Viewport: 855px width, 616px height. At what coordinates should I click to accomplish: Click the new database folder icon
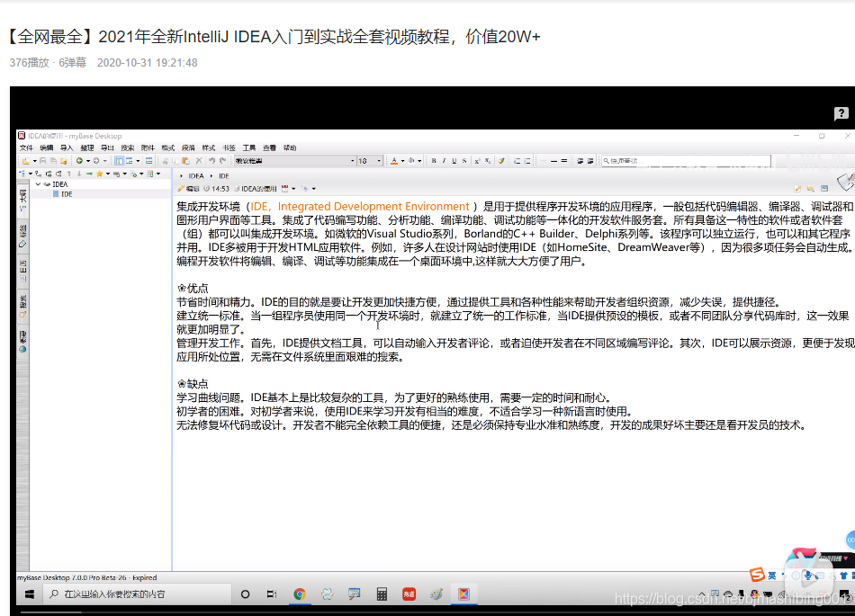point(25,161)
